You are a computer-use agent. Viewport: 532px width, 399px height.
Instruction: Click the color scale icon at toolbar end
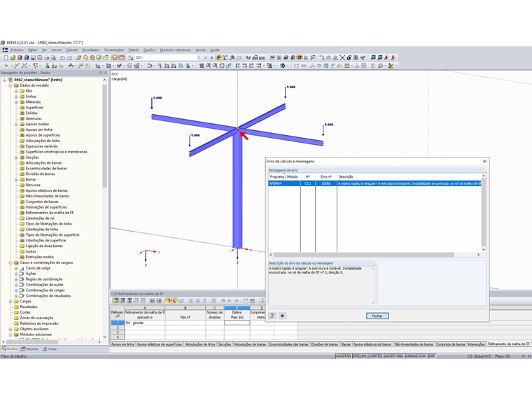pos(391,66)
